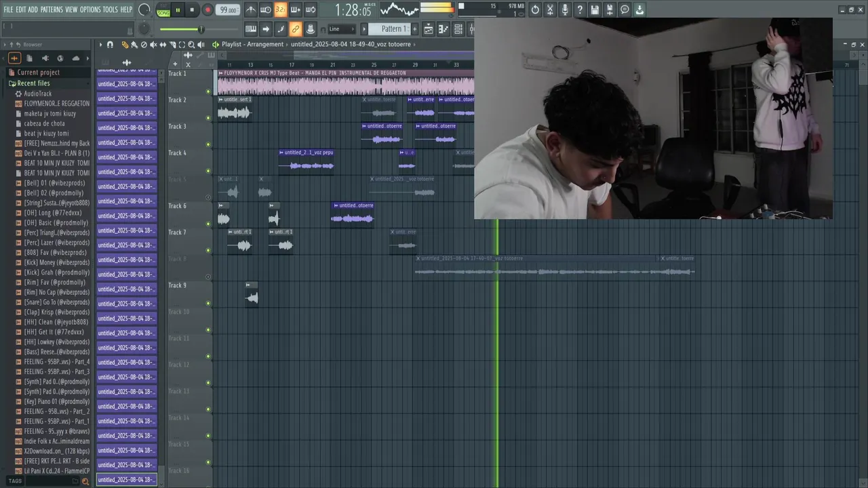This screenshot has width=868, height=488.
Task: Open the VIEW menu
Action: click(71, 9)
